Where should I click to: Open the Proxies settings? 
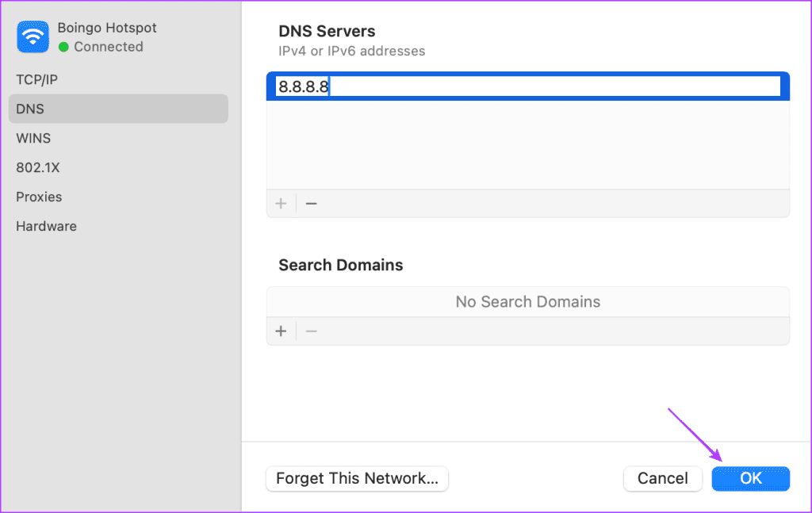[39, 197]
